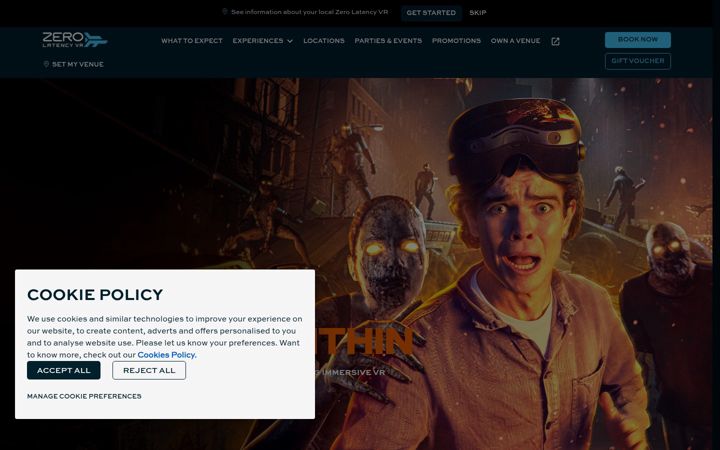Image resolution: width=720 pixels, height=450 pixels.
Task: Click the location pin beside Set My Venue
Action: coord(46,64)
